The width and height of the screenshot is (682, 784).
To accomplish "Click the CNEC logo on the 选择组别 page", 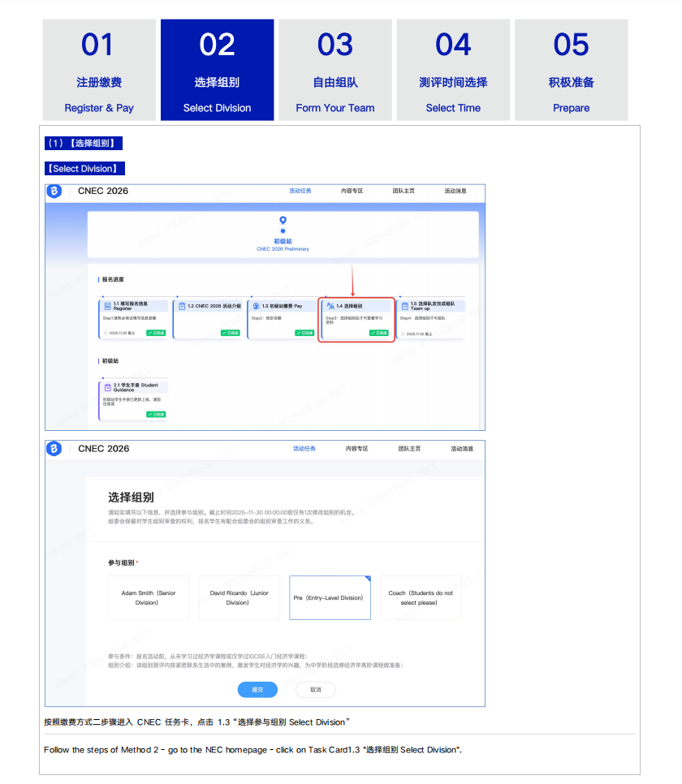I will point(54,449).
